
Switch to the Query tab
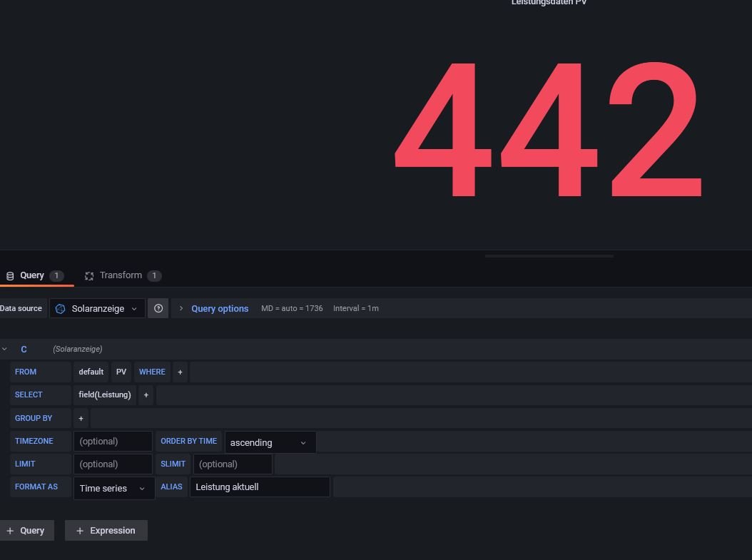pyautogui.click(x=32, y=275)
